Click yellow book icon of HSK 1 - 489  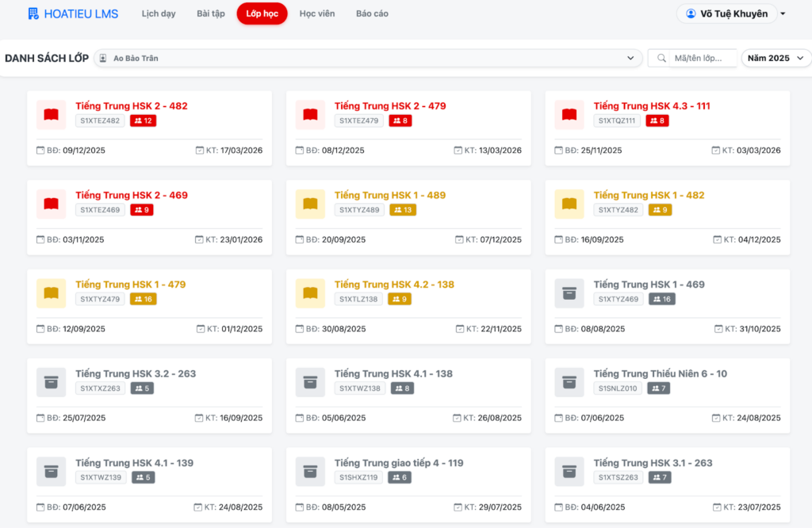[x=310, y=205]
